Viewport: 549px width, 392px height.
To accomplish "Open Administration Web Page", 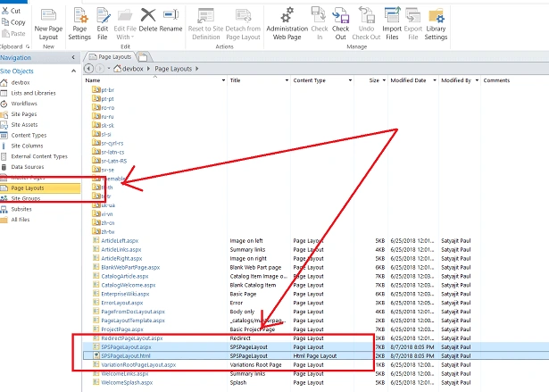I will tap(287, 24).
